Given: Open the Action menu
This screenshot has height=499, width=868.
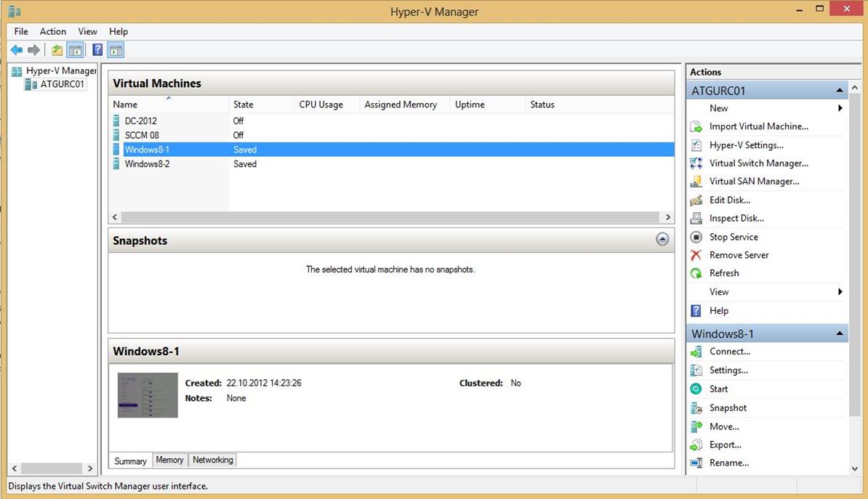Looking at the screenshot, I should pyautogui.click(x=52, y=31).
